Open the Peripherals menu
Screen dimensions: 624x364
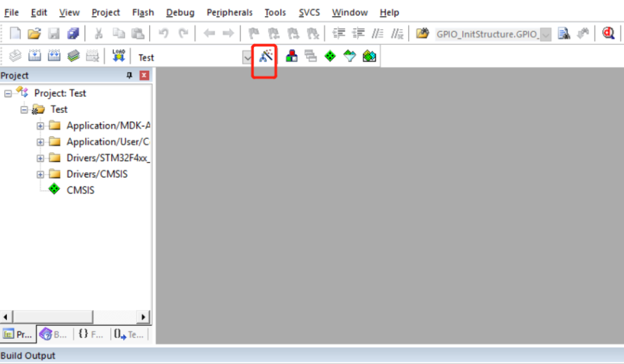tap(230, 13)
